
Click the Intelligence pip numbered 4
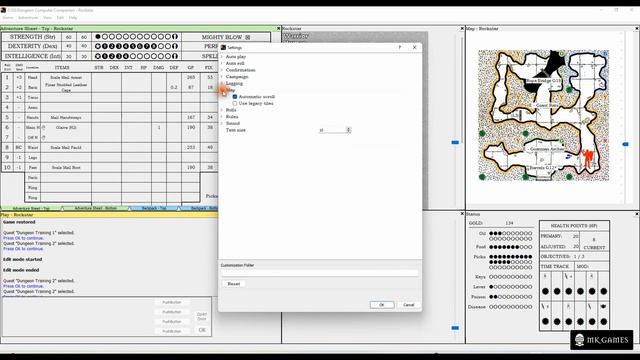coord(126,56)
